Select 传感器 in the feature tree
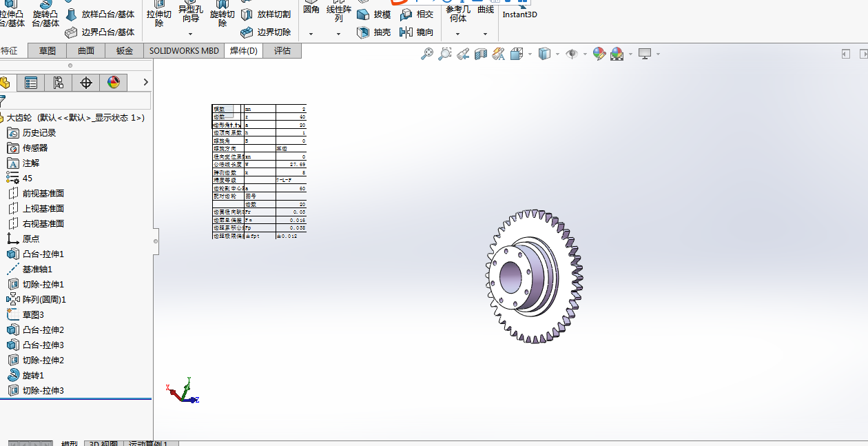868x446 pixels. 28,148
